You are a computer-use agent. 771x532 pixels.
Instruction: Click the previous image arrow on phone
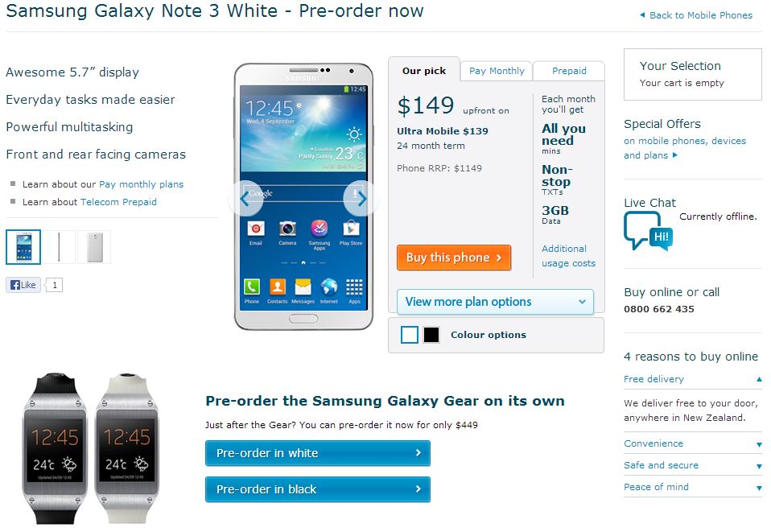point(245,199)
